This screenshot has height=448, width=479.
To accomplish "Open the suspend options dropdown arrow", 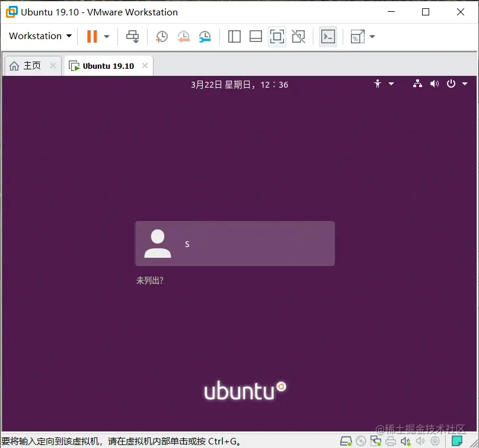I will point(105,36).
